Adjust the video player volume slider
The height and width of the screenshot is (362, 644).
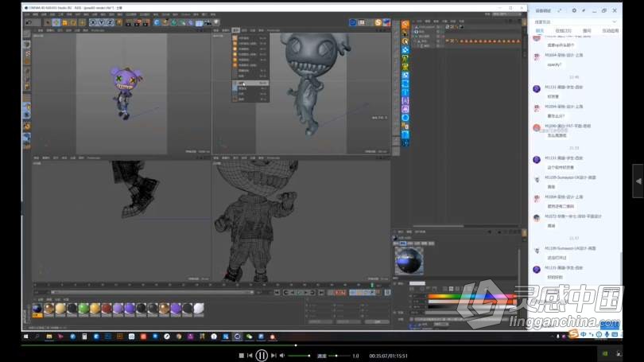[299, 356]
